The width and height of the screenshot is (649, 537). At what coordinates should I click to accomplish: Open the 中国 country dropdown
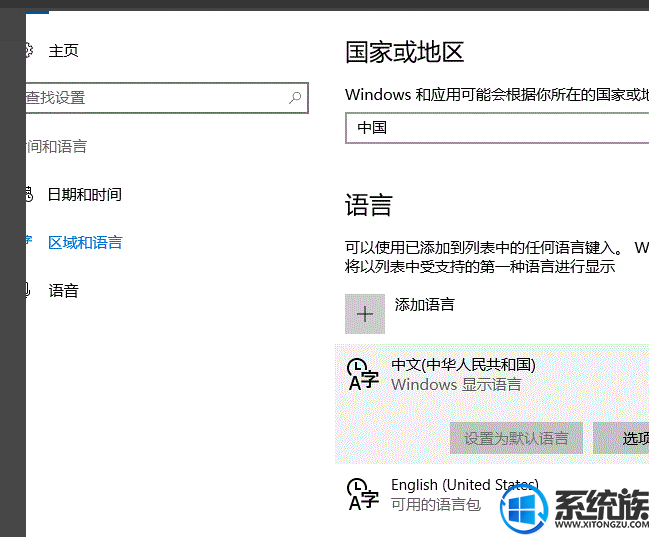pos(497,128)
